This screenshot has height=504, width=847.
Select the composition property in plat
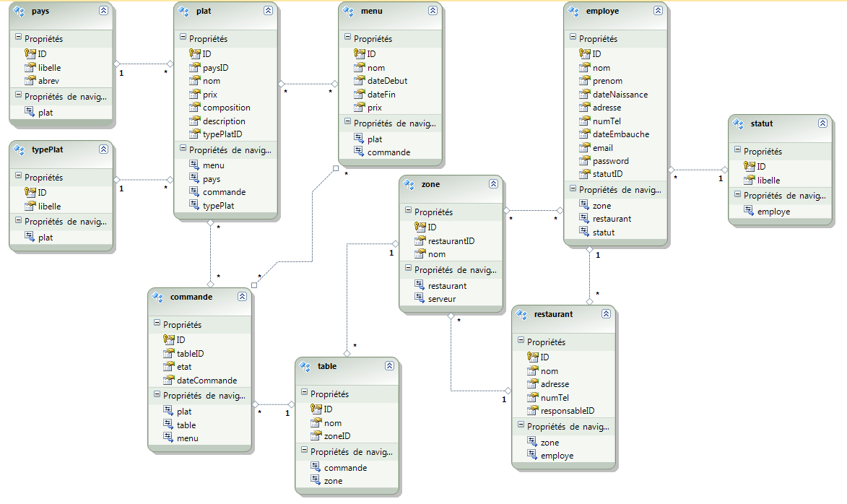226,108
